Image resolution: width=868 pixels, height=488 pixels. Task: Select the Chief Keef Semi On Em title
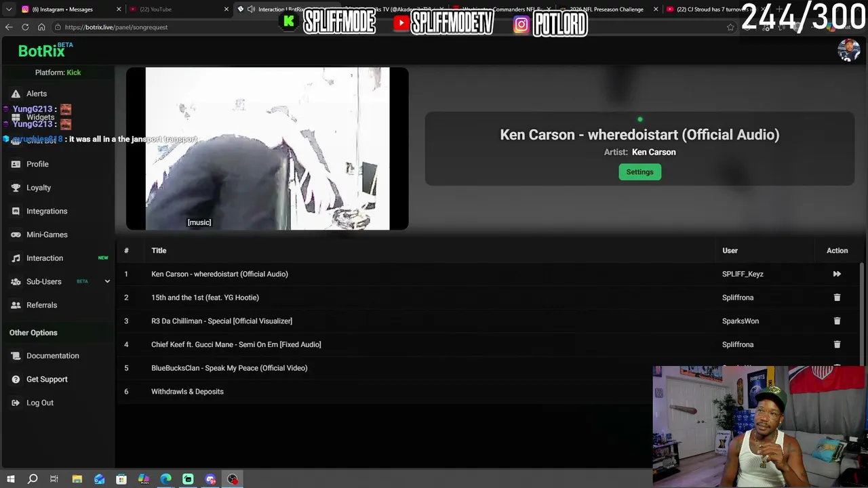[x=236, y=344]
